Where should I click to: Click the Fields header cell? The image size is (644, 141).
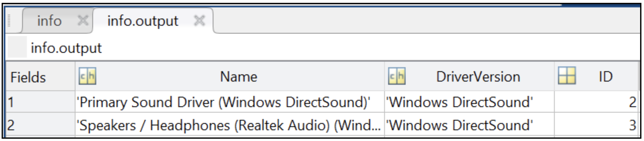(x=28, y=77)
